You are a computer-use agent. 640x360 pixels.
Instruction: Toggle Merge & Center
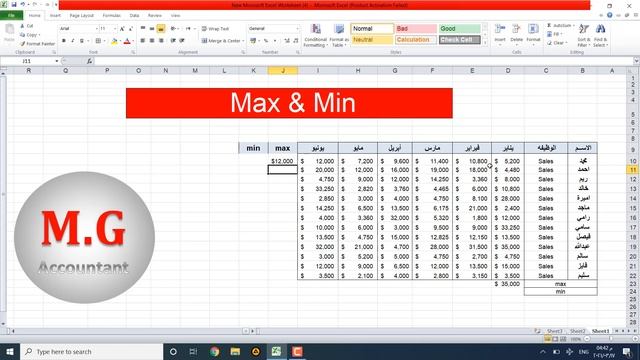(221, 41)
